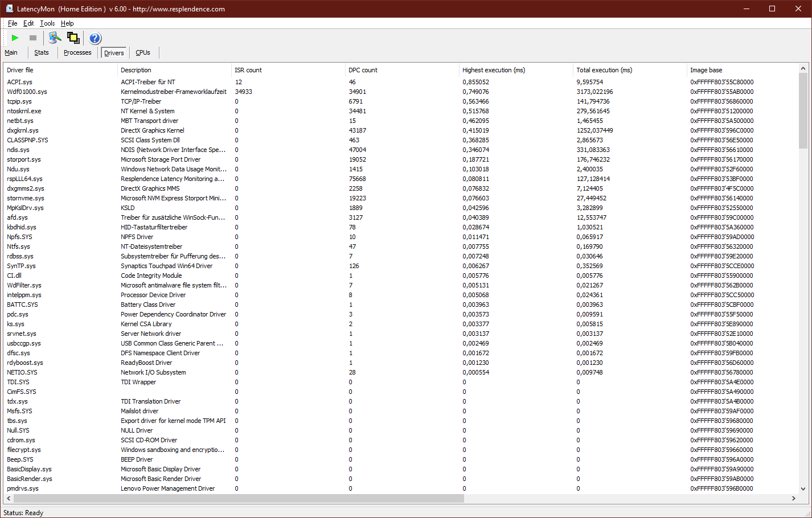
Task: Open the Tools menu
Action: pos(47,23)
